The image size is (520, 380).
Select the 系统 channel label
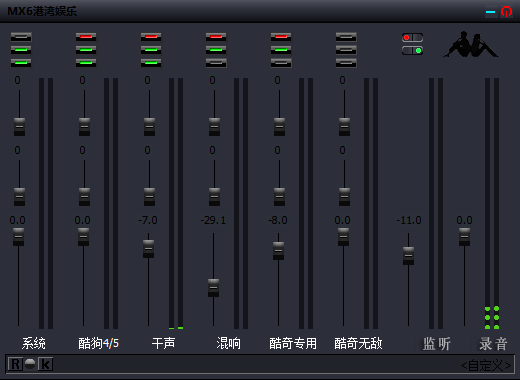tap(34, 343)
